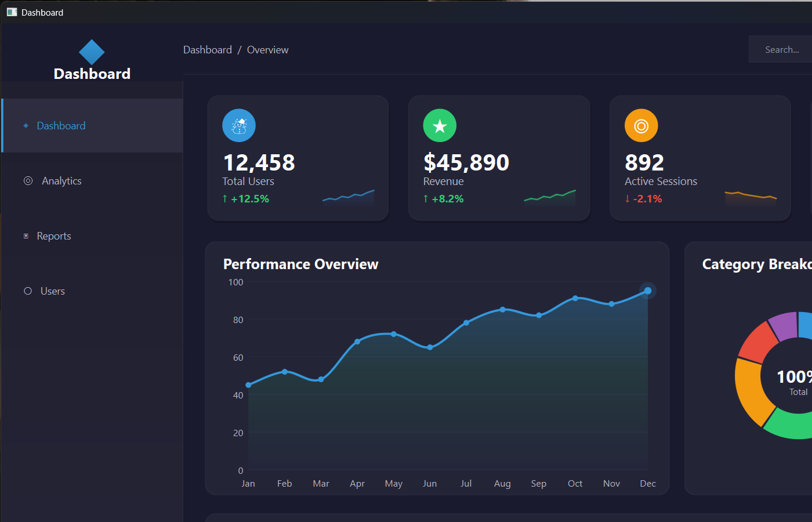Image resolution: width=812 pixels, height=522 pixels.
Task: Select the Analytics bullseye icon in the sidebar
Action: [28, 180]
